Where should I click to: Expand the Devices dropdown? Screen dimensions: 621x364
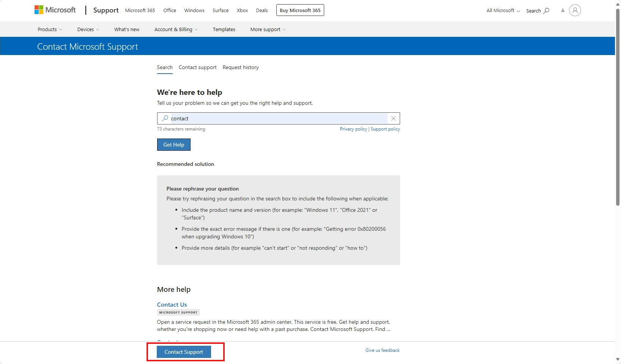[x=88, y=29]
